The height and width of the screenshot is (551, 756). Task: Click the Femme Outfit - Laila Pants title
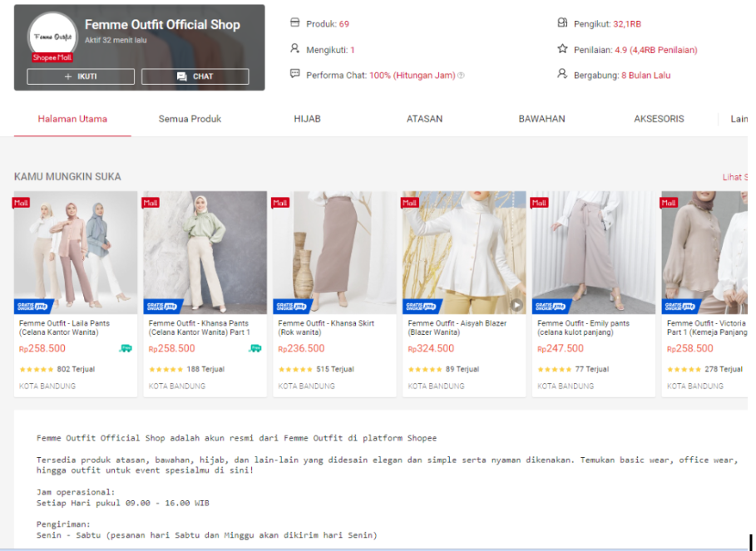(x=64, y=327)
